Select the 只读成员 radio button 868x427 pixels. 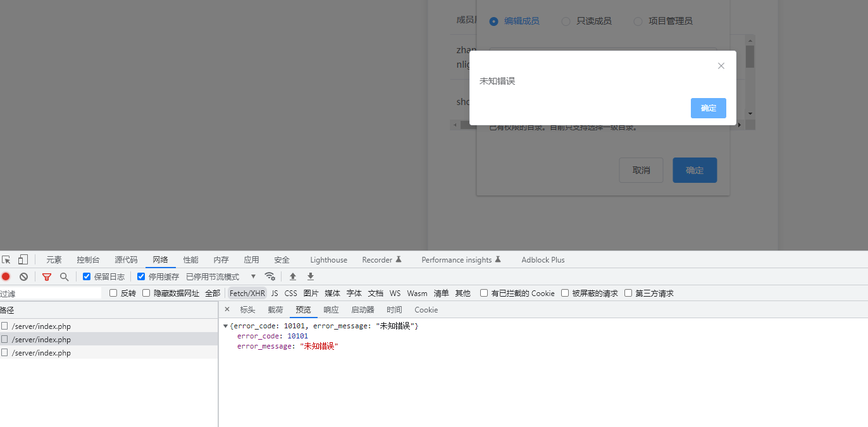click(x=566, y=21)
